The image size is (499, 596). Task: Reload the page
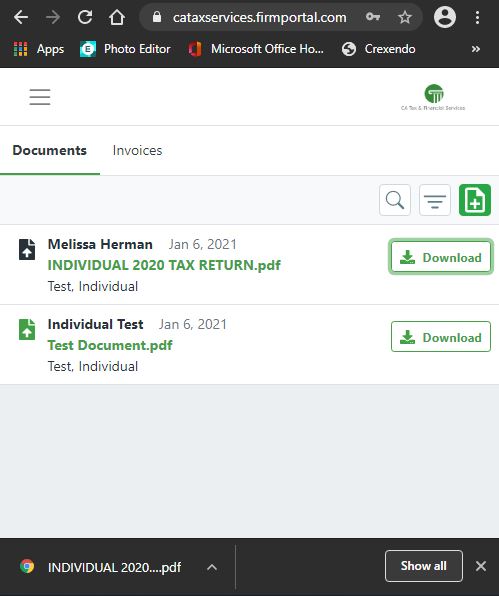pos(85,17)
